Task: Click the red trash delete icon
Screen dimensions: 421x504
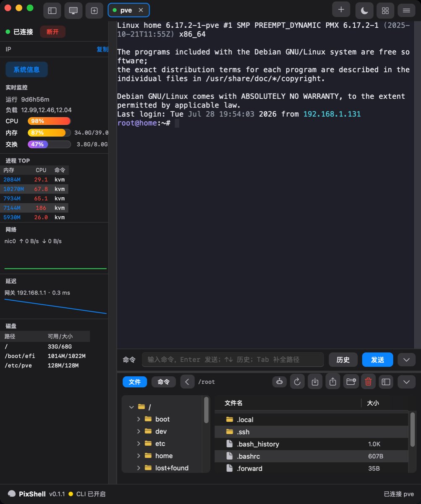Action: (368, 382)
